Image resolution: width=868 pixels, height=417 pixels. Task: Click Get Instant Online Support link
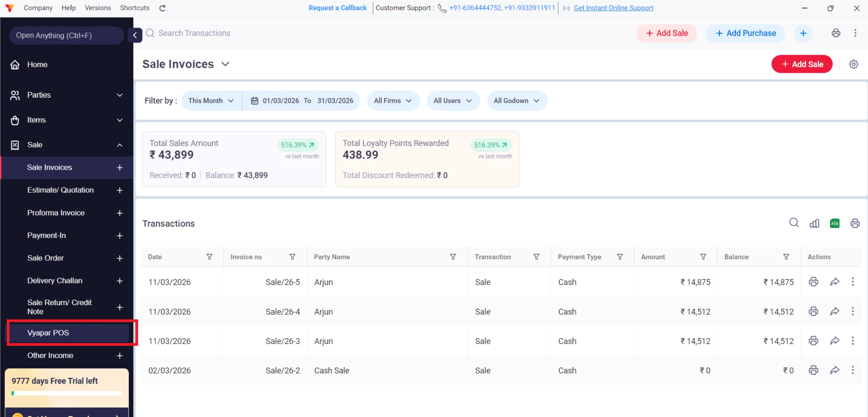click(613, 8)
